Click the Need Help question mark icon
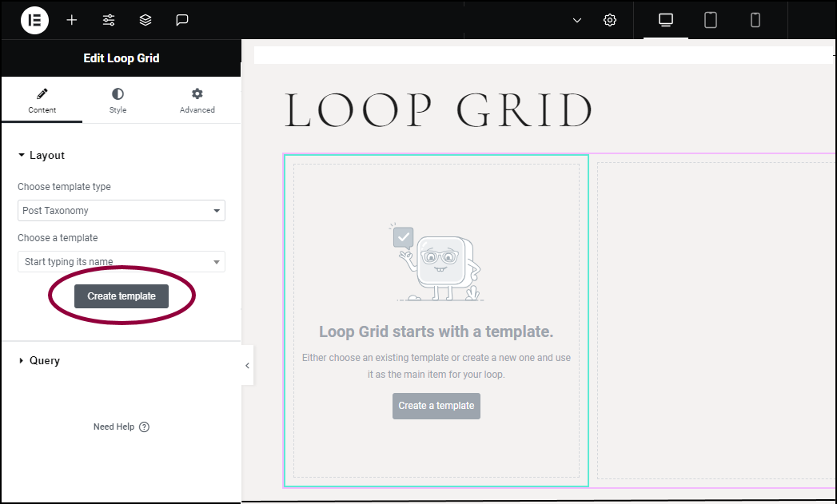 click(x=144, y=427)
